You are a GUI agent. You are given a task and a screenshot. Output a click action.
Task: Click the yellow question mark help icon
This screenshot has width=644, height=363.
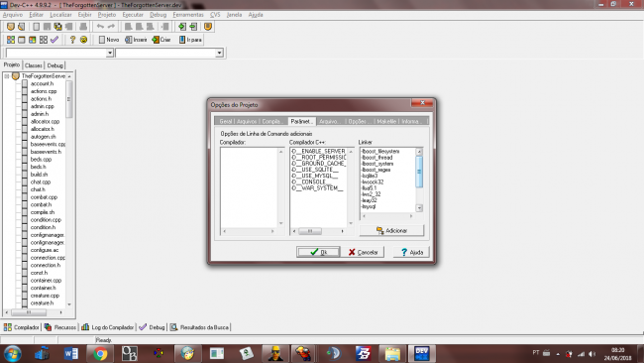pyautogui.click(x=72, y=40)
